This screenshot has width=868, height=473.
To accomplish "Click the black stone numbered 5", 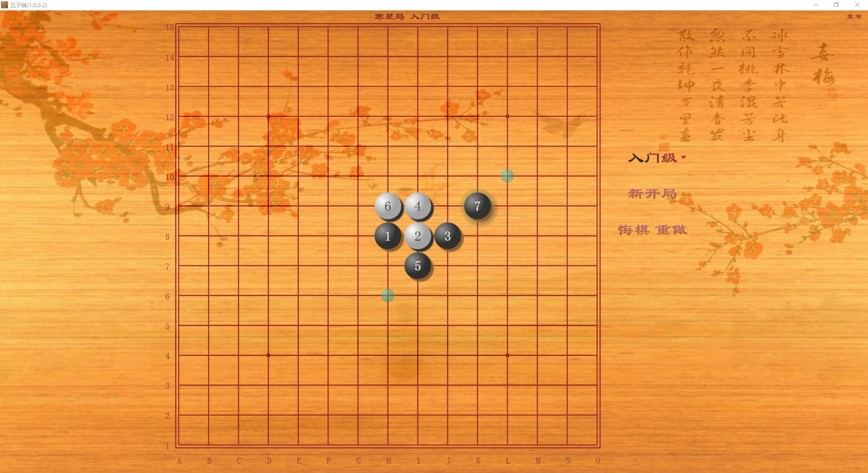I will click(417, 266).
